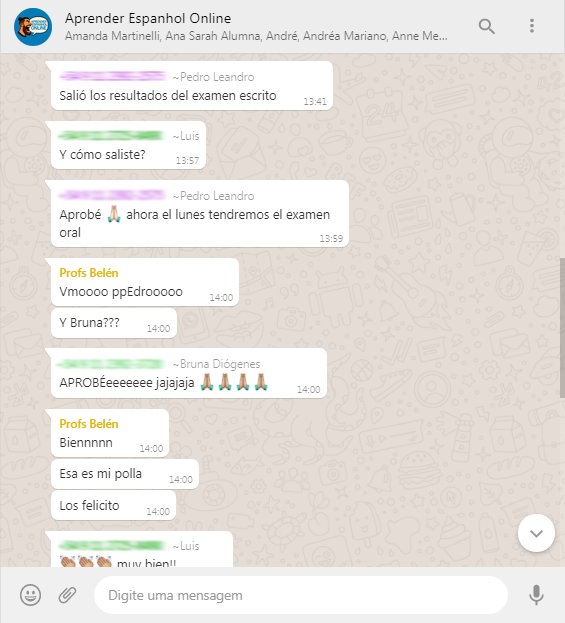
Task: Click the paperclip attach icon
Action: point(67,595)
